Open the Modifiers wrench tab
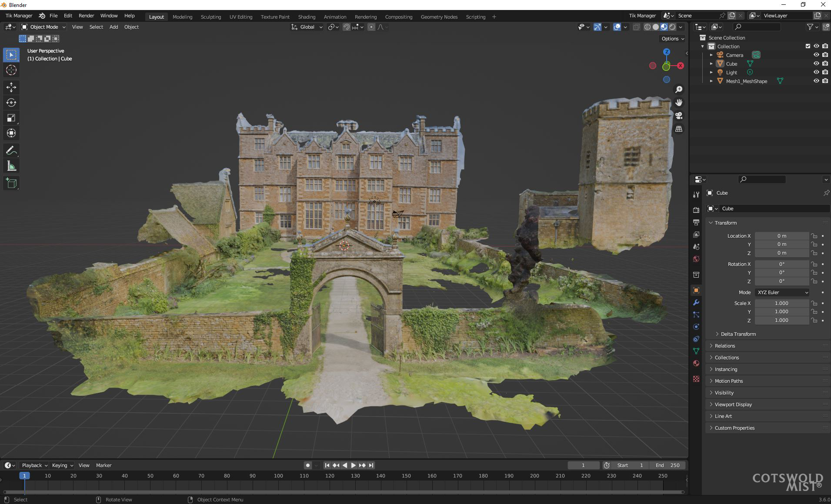This screenshot has width=831, height=504. [x=696, y=302]
